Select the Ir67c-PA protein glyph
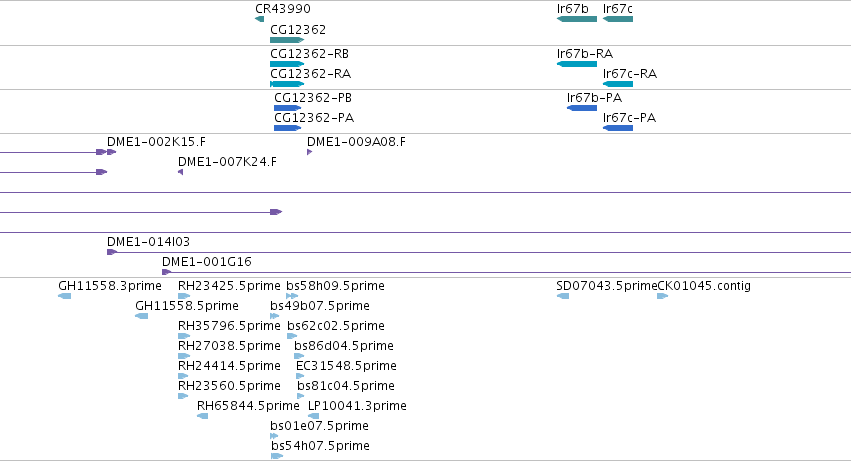The image size is (851, 461). [618, 128]
